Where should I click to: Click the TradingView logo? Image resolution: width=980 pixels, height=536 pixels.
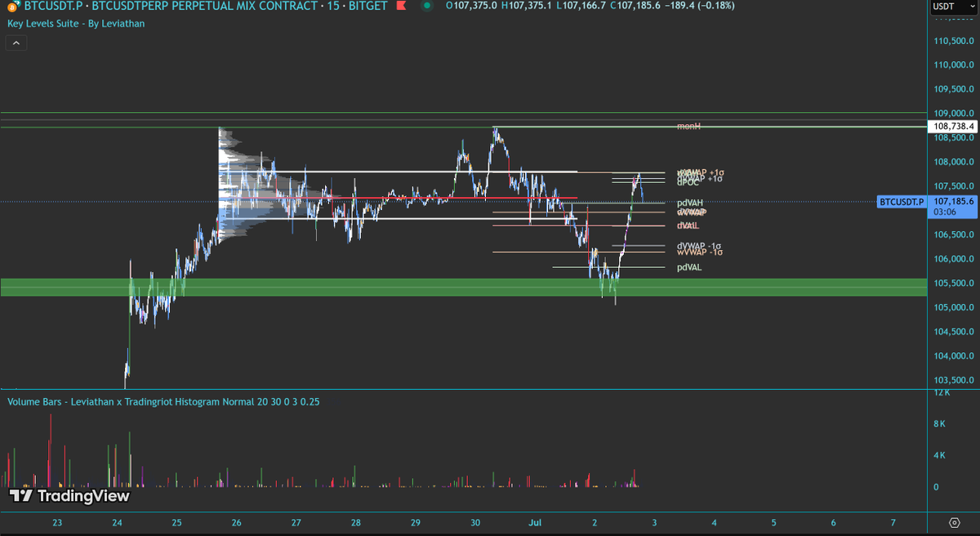69,495
